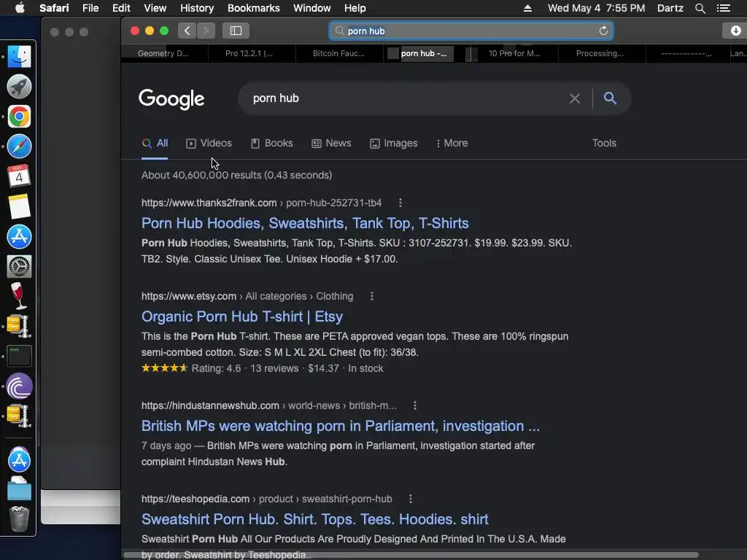The image size is (747, 560).
Task: Switch to Processing... tab
Action: 600,53
